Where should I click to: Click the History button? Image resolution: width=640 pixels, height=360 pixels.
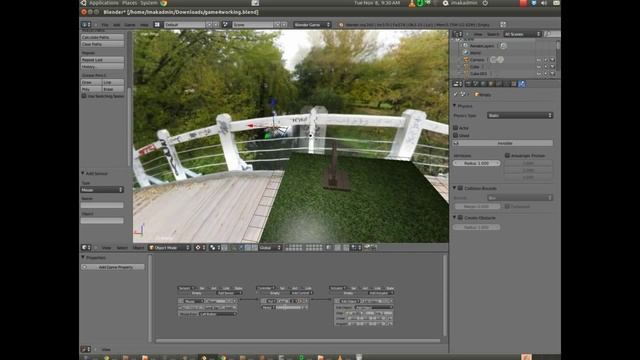[102, 67]
